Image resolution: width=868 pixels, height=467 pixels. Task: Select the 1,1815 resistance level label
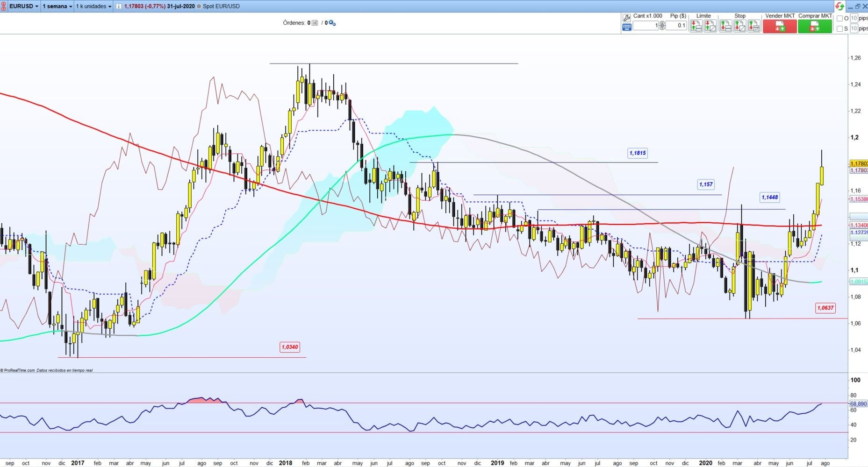coord(638,153)
